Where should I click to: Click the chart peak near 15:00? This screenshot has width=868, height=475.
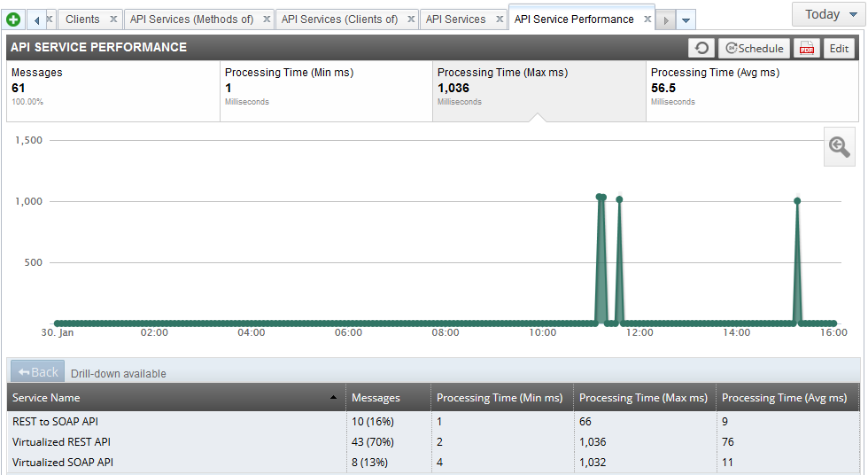pyautogui.click(x=797, y=201)
